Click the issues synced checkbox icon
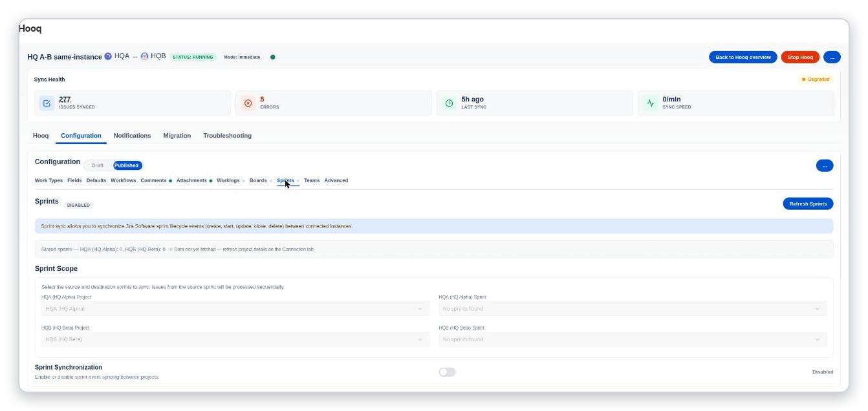The height and width of the screenshot is (411, 868). tap(47, 103)
